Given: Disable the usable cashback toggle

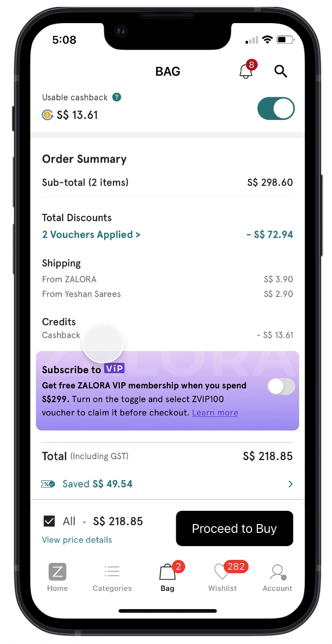Looking at the screenshot, I should click(x=276, y=109).
